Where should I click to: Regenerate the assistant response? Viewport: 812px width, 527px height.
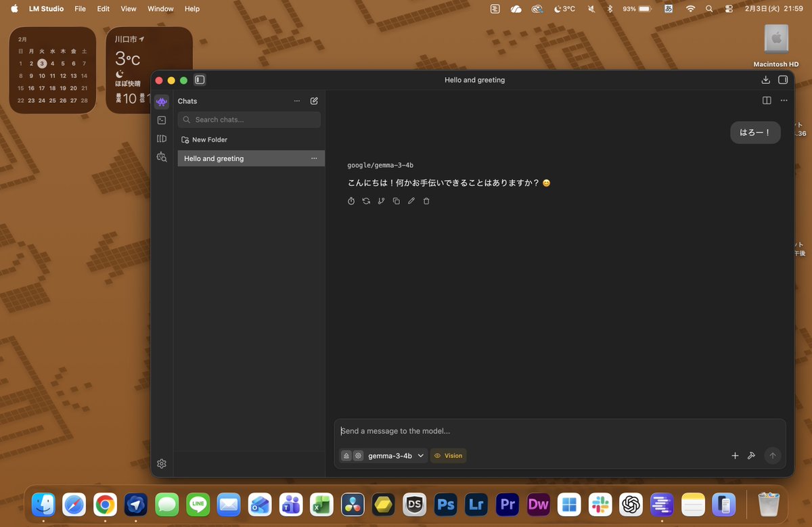click(x=366, y=201)
